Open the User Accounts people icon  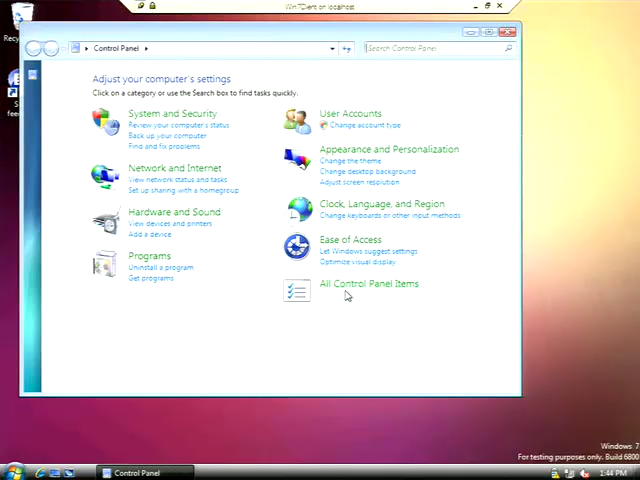tap(297, 120)
